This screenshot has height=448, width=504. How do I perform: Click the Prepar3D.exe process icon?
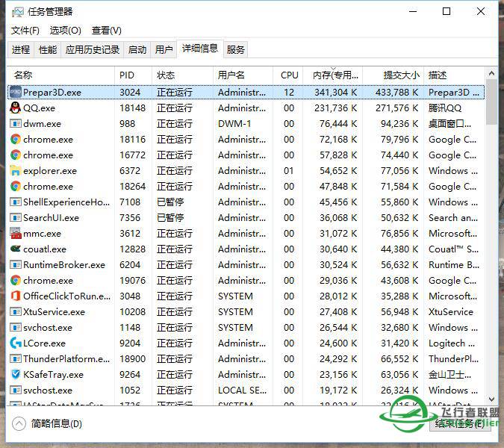point(16,93)
